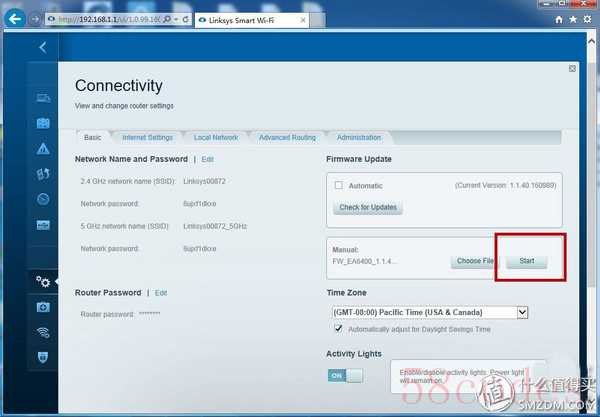
Task: Switch to the Local Network tab
Action: click(x=216, y=137)
